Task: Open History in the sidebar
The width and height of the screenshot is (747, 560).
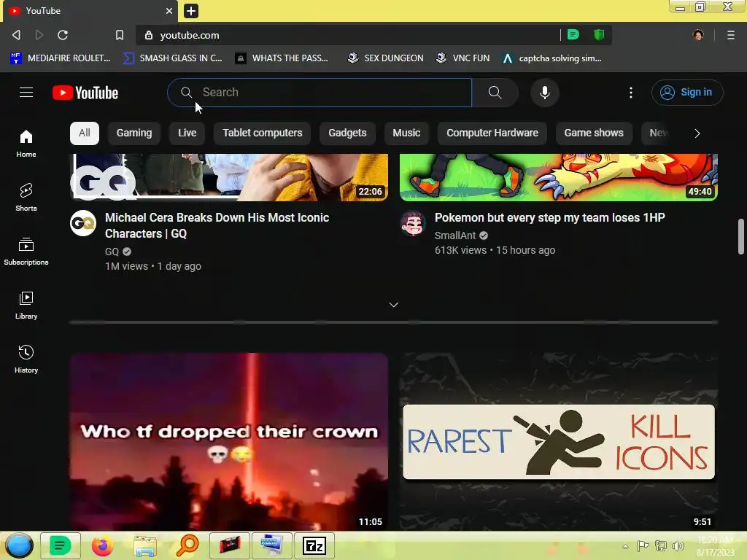Action: (x=26, y=359)
